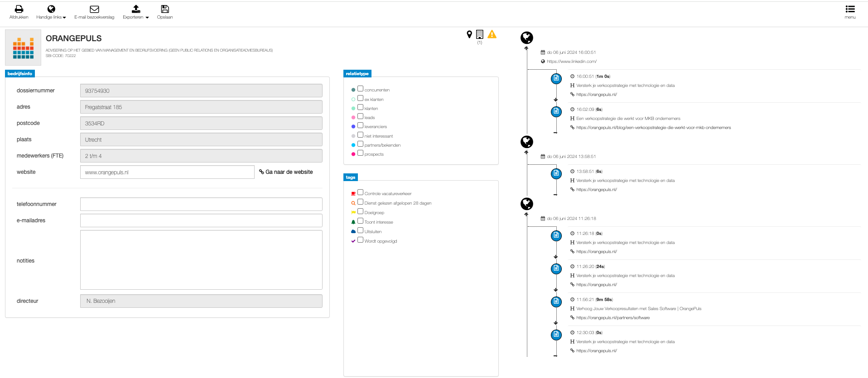
Task: Check the leads checkbox
Action: 361,116
